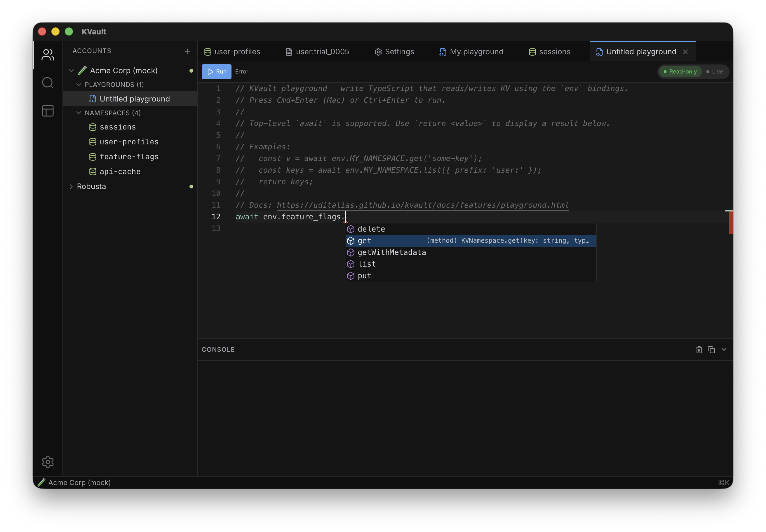This screenshot has width=766, height=532.
Task: Copy console output via the copy icon
Action: tap(712, 349)
